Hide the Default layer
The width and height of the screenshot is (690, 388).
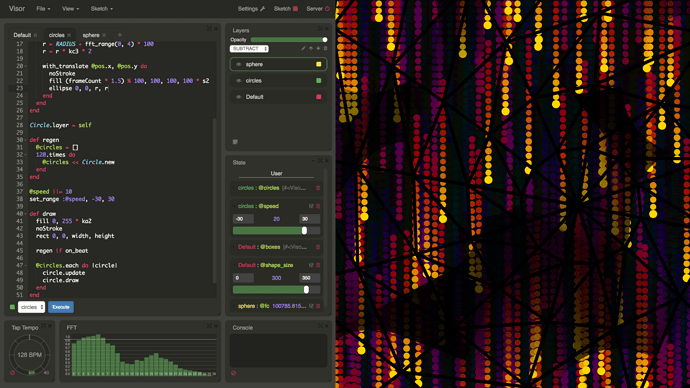point(239,97)
